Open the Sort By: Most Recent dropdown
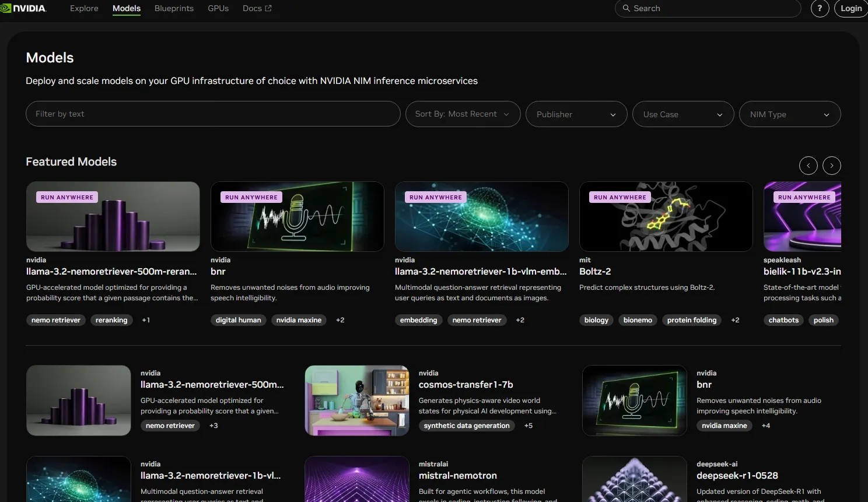This screenshot has width=868, height=502. [462, 114]
